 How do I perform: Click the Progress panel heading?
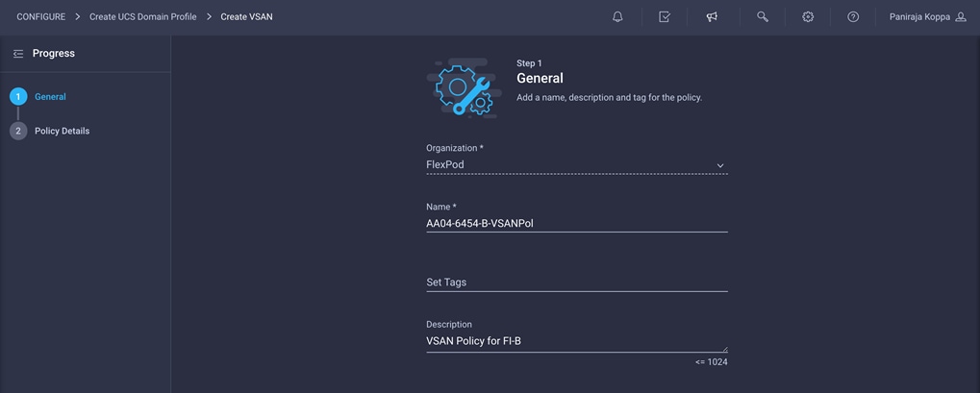tap(54, 54)
